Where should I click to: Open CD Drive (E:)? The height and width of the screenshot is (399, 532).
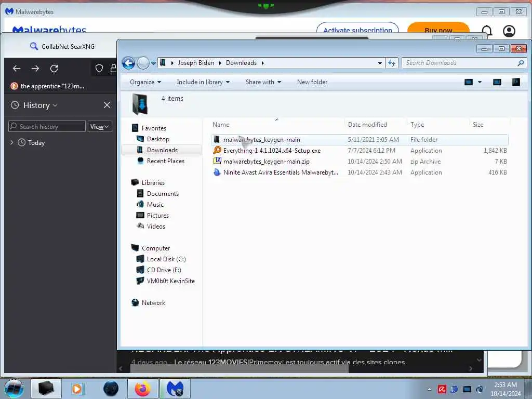164,270
